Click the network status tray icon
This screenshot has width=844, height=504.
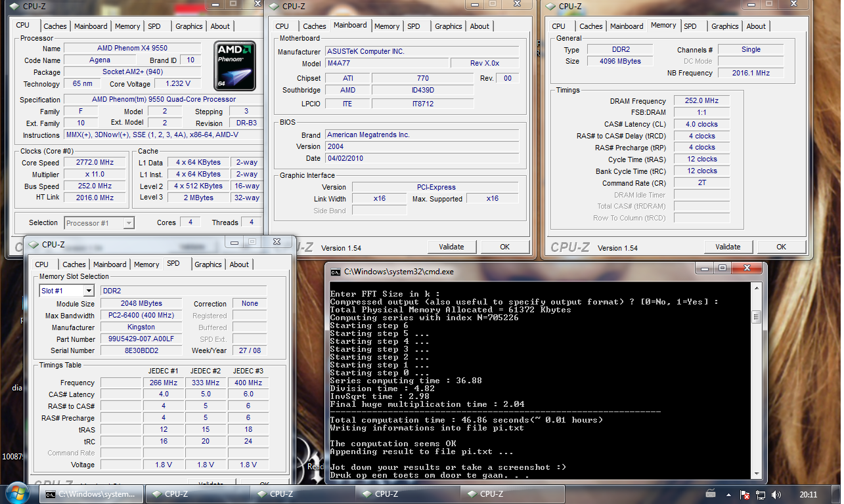pyautogui.click(x=761, y=494)
